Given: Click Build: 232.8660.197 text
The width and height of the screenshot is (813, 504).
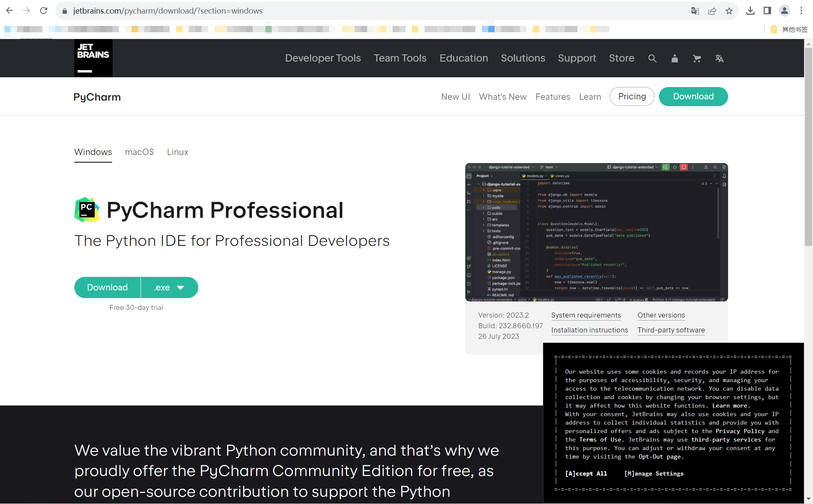Looking at the screenshot, I should click(x=510, y=326).
